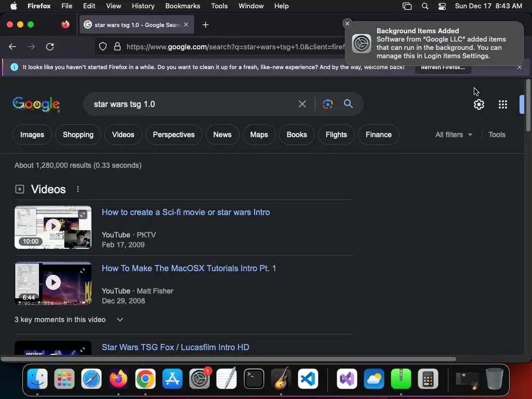The image size is (532, 399).
Task: Filter results by Perspectives
Action: (x=174, y=135)
